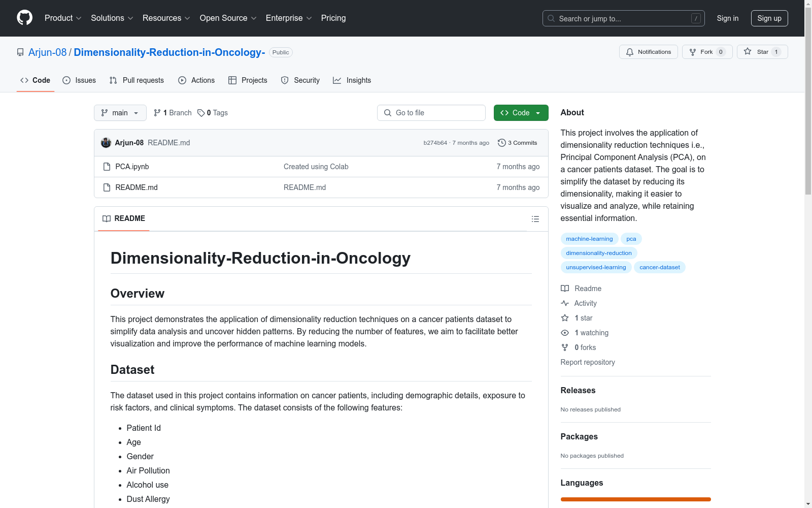Screen dimensions: 812x508
Task: Open commit hash b274b64
Action: [x=435, y=143]
